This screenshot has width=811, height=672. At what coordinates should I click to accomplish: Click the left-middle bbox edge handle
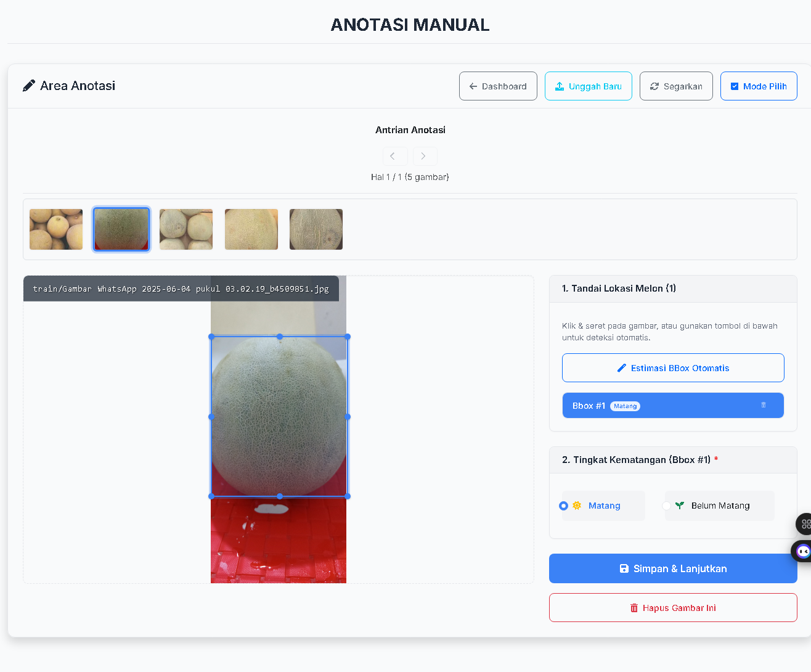coord(211,417)
